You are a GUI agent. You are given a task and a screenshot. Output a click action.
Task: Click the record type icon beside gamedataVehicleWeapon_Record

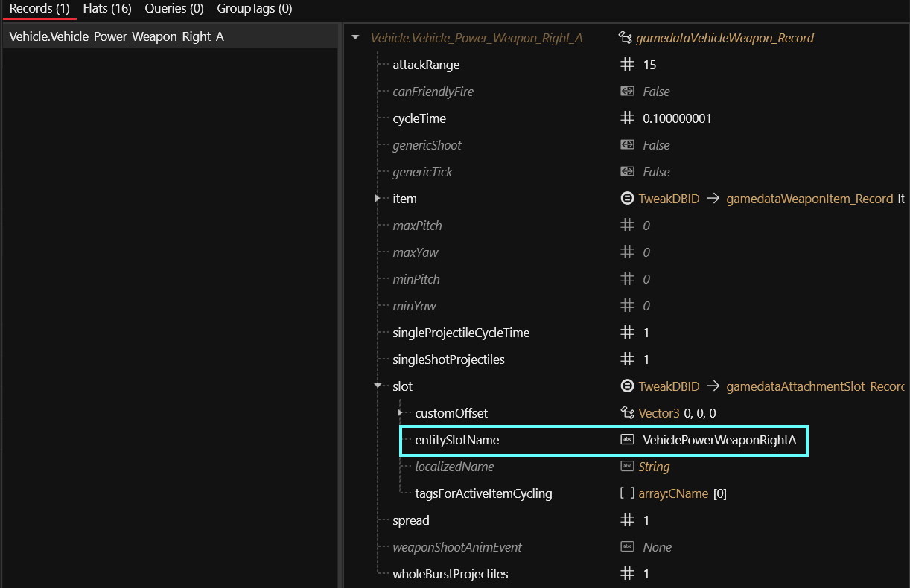coord(626,38)
